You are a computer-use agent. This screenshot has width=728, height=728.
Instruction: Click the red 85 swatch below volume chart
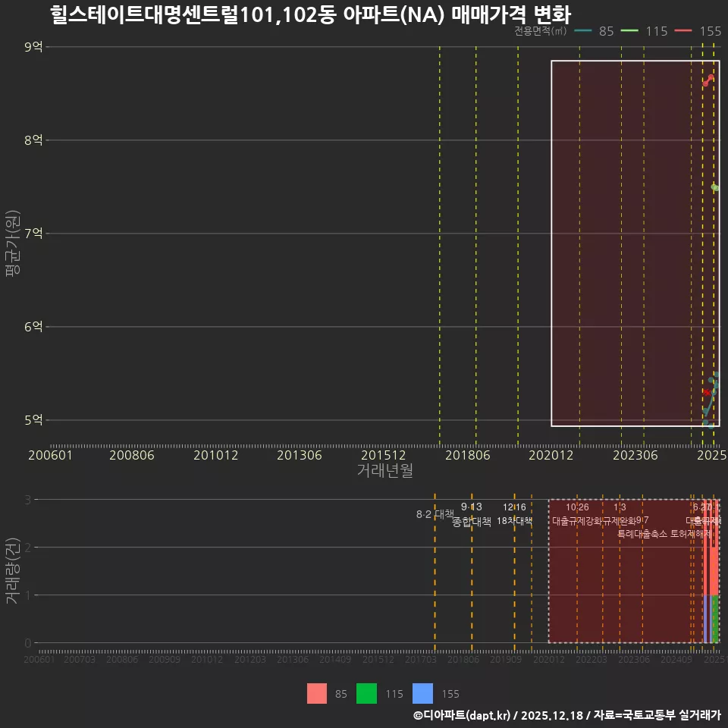[318, 694]
